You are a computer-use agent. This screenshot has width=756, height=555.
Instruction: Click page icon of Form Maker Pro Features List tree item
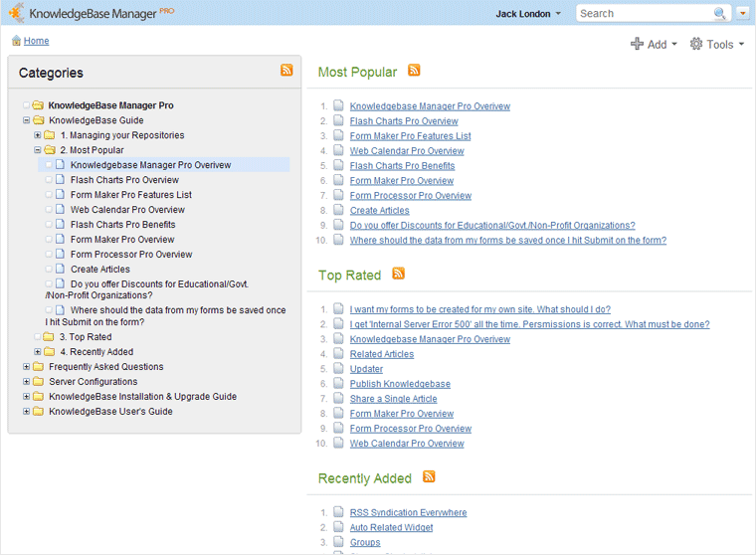60,194
